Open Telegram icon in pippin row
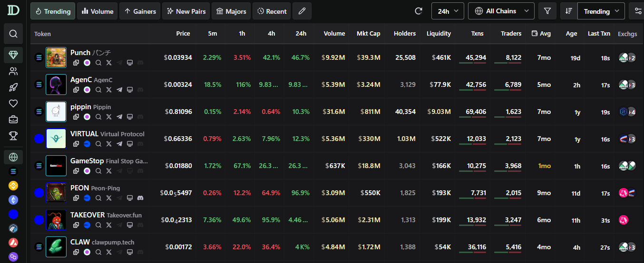The height and width of the screenshot is (263, 644). pyautogui.click(x=119, y=117)
